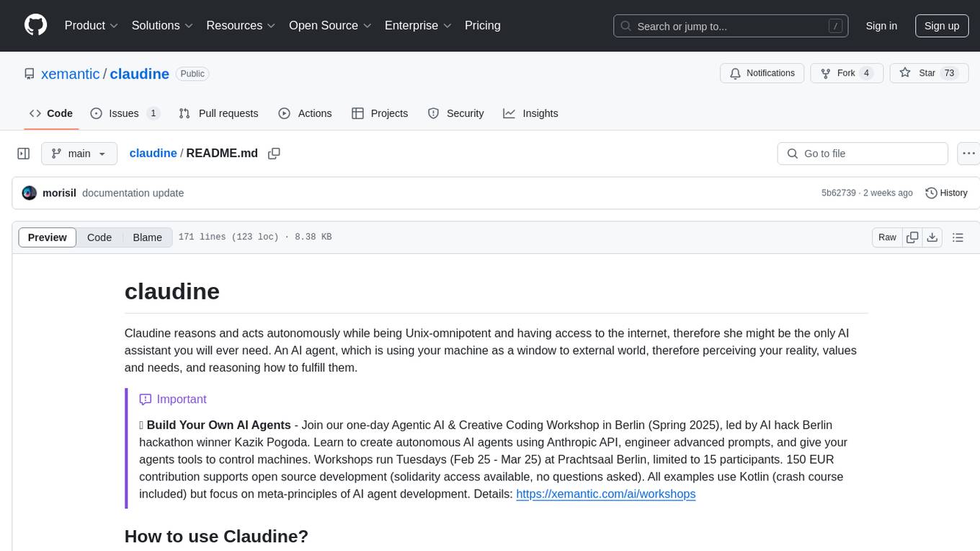Click the How to use Claudine heading
The height and width of the screenshot is (551, 980).
[216, 537]
